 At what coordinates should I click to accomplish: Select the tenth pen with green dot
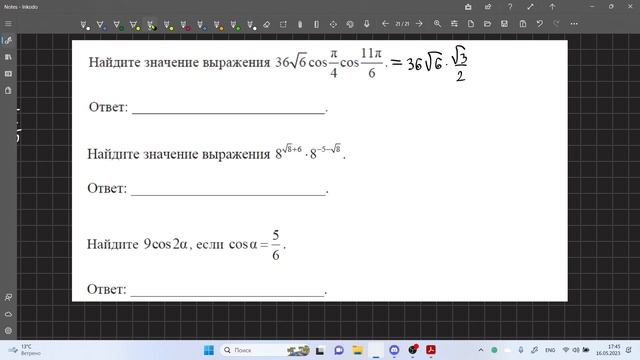pos(236,25)
